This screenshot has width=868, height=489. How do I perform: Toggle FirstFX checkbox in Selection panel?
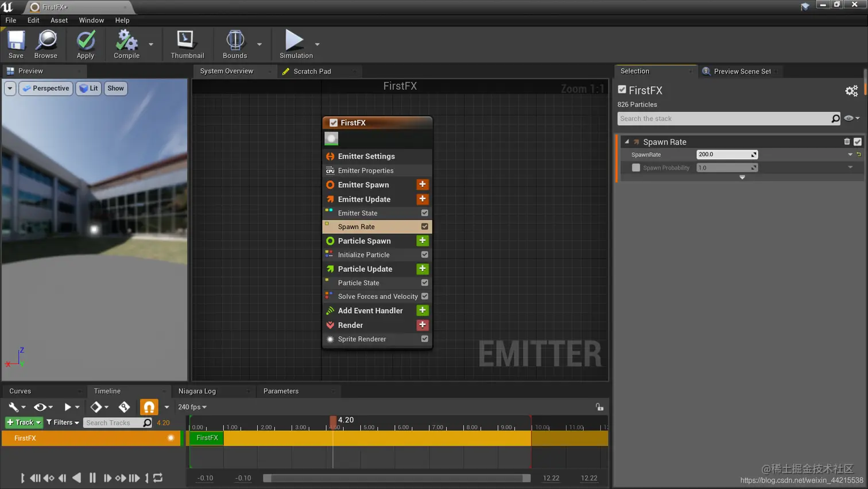(x=622, y=90)
